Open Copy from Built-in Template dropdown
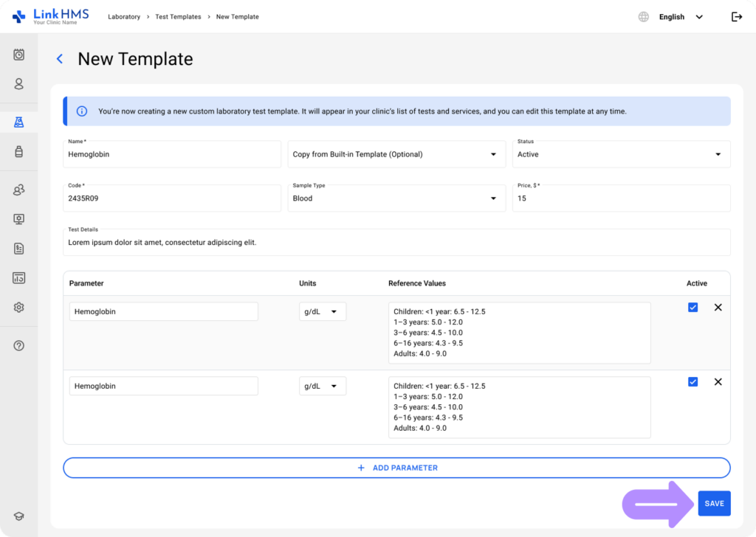Screen dimensions: 756x537 tap(396, 154)
